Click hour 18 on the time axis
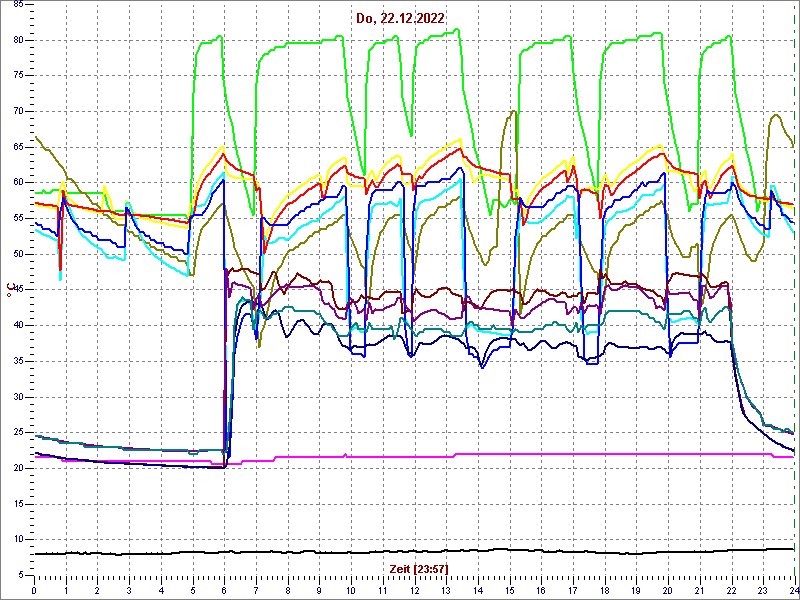Viewport: 800px width, 600px height. (605, 590)
